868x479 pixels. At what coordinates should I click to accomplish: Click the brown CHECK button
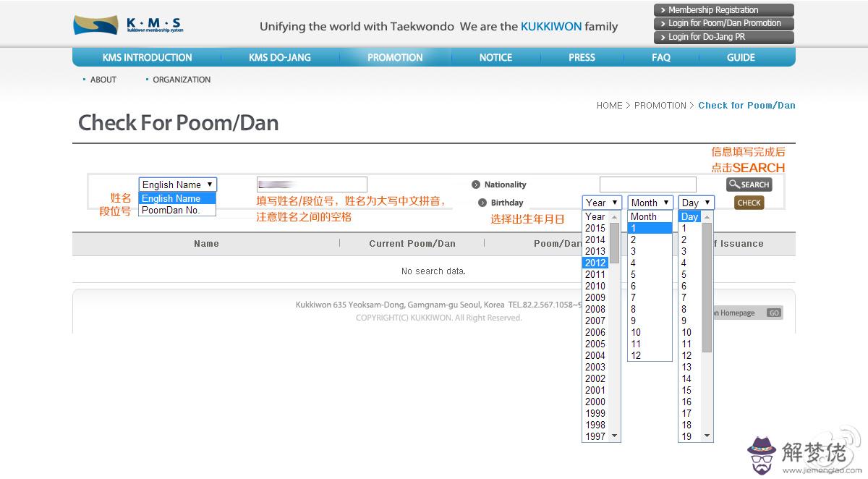(x=749, y=203)
